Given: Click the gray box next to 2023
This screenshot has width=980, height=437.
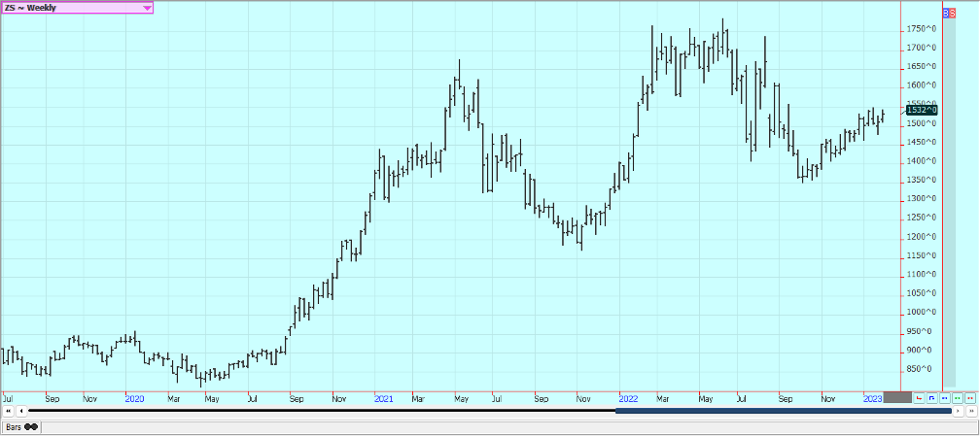Looking at the screenshot, I should tap(897, 398).
